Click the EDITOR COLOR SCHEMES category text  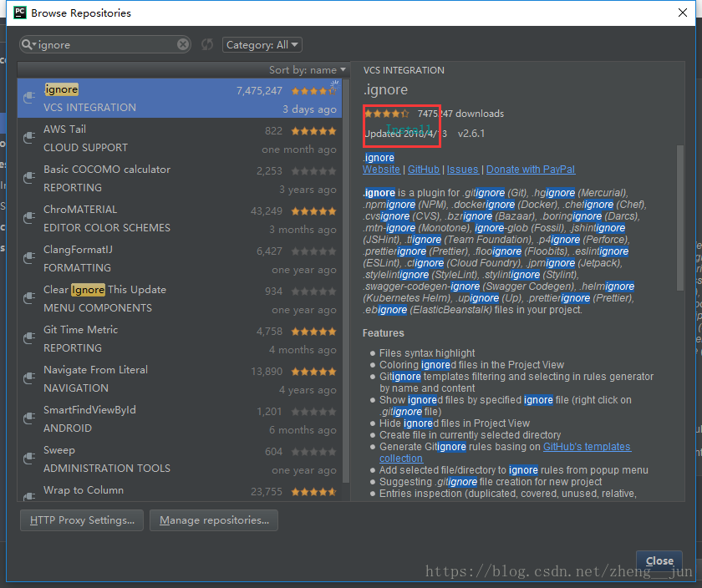pyautogui.click(x=107, y=228)
